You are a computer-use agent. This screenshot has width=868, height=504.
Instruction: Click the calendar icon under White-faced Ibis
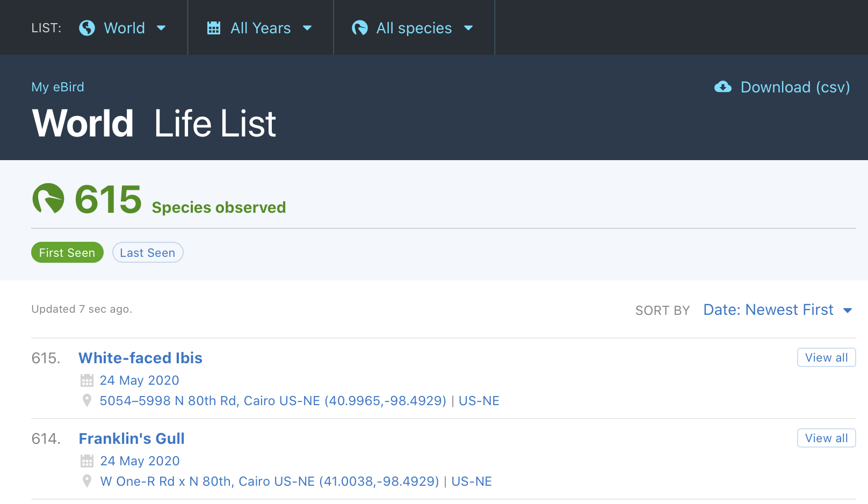pyautogui.click(x=86, y=380)
